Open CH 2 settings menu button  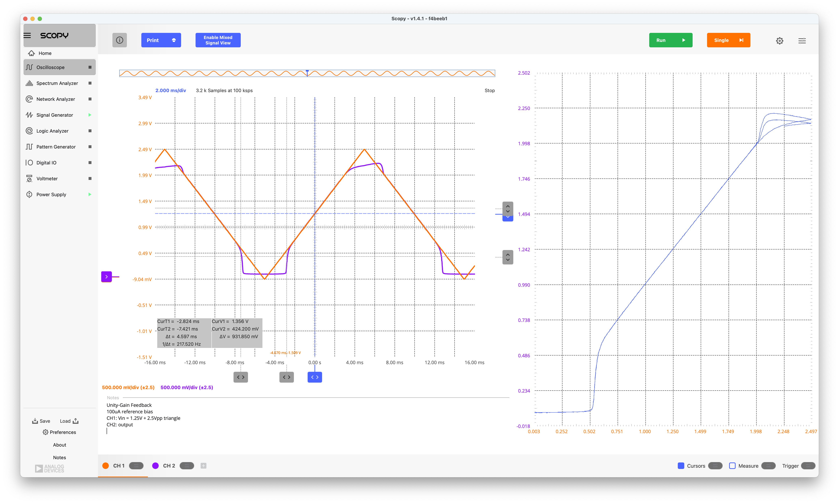187,466
